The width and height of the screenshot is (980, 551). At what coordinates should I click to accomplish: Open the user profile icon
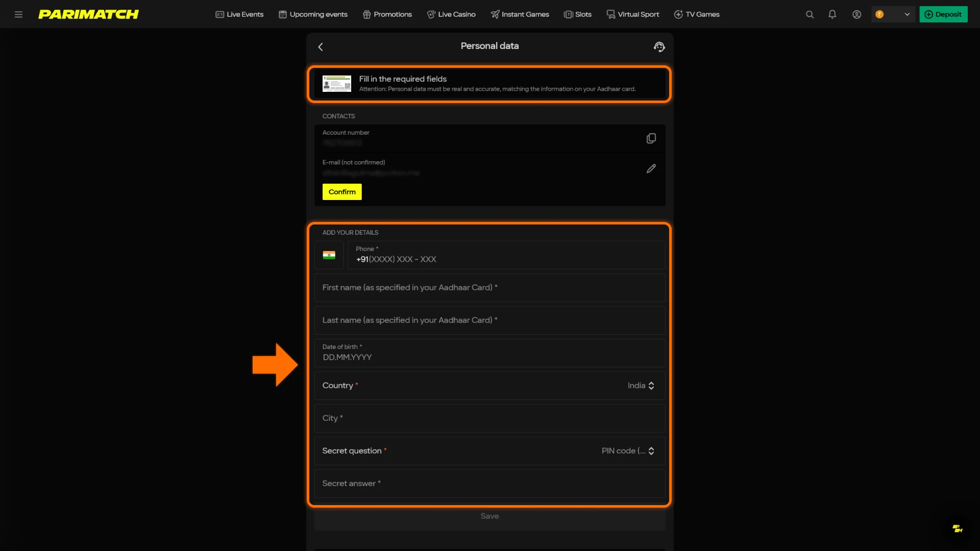click(x=856, y=14)
